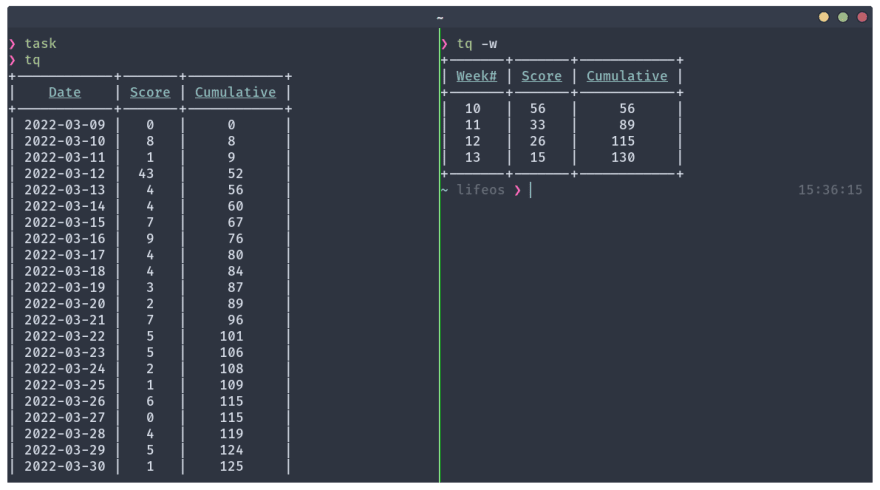The image size is (880, 490).
Task: Click the date 2022-03-25
Action: (x=65, y=386)
